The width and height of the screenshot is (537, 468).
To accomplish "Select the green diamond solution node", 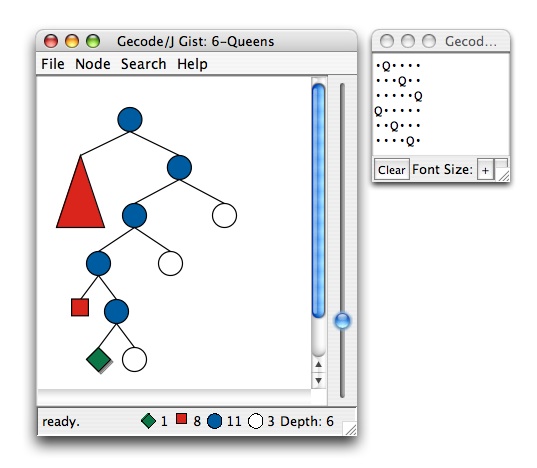I will point(99,360).
